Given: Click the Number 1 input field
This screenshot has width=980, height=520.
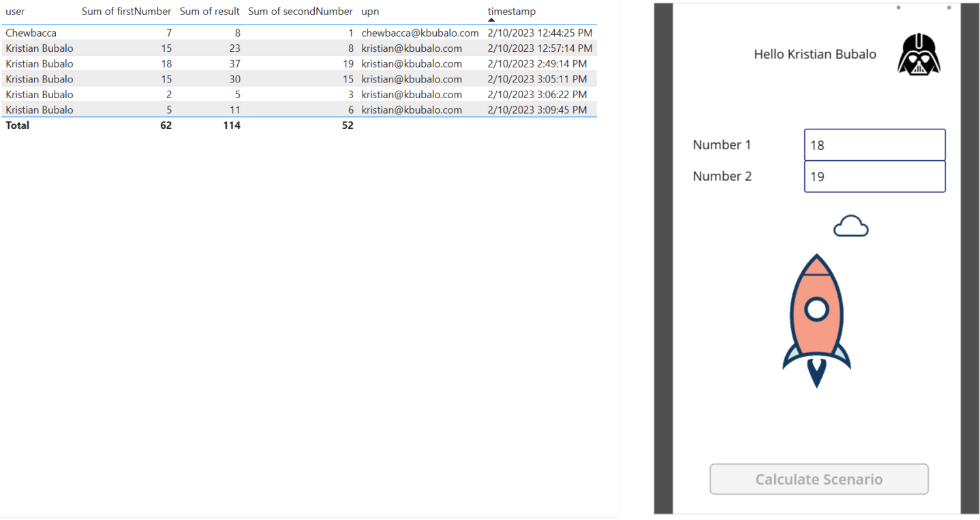Looking at the screenshot, I should pos(874,144).
